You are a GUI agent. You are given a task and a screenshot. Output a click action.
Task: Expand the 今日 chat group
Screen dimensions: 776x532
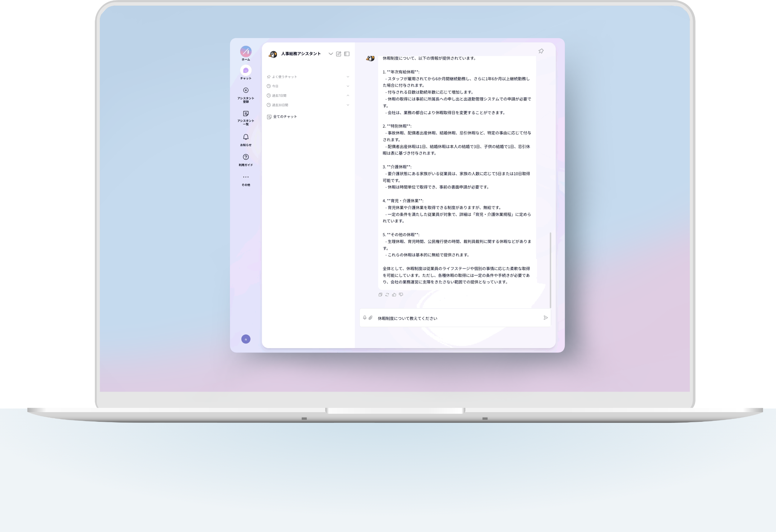coord(347,86)
